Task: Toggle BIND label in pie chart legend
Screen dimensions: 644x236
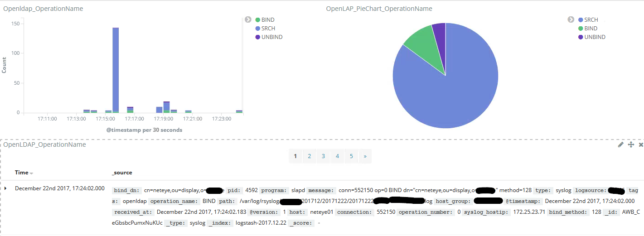Action: tap(591, 29)
